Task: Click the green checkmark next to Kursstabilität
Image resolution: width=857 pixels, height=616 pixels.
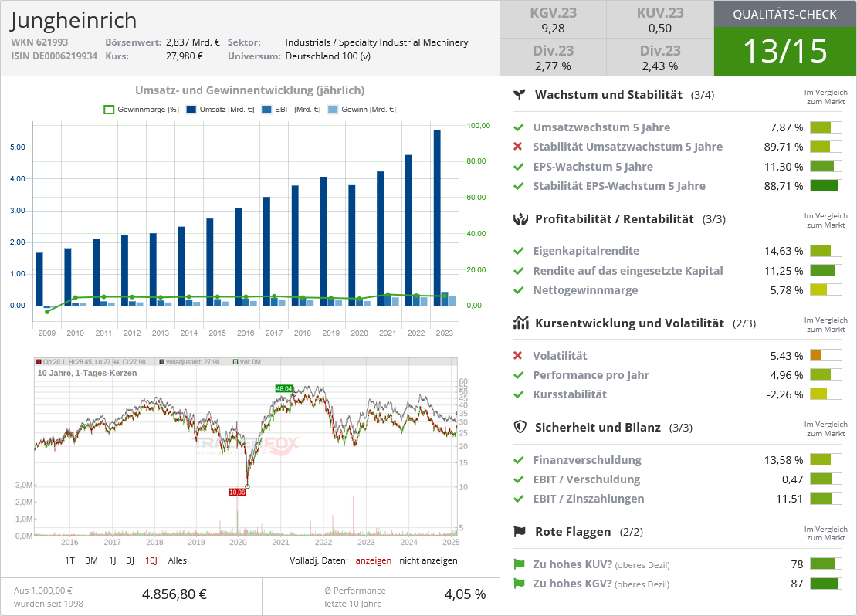Action: coord(518,394)
